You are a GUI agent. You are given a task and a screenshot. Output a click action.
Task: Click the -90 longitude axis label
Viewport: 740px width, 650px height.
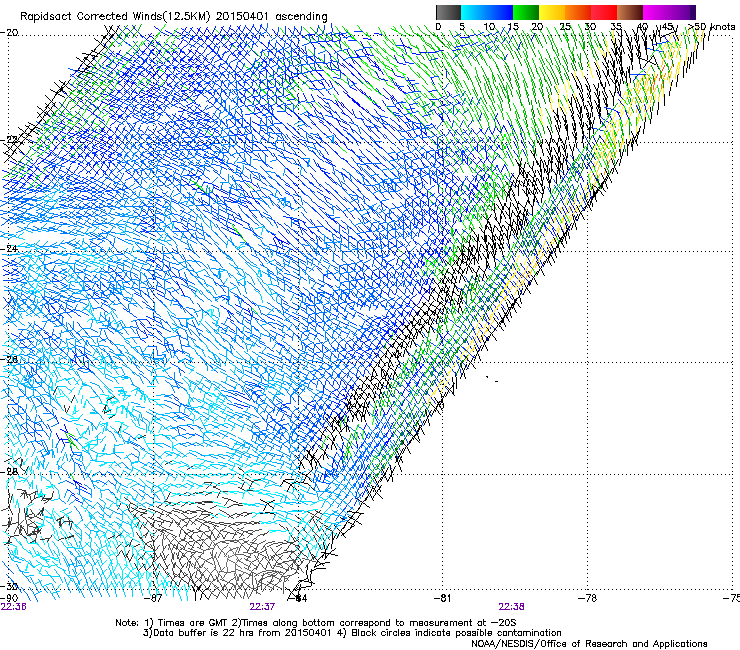9,598
